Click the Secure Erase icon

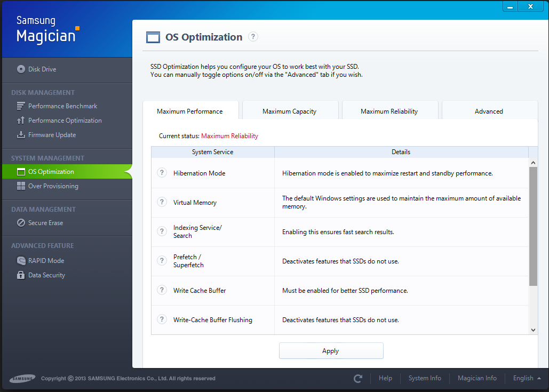21,223
